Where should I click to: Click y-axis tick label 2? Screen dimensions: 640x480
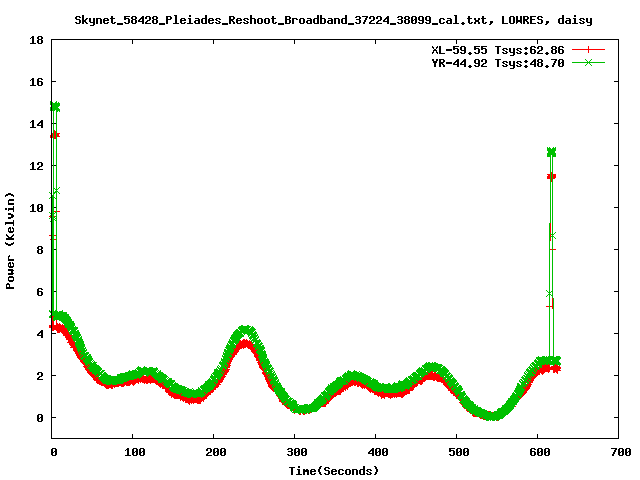click(40, 376)
